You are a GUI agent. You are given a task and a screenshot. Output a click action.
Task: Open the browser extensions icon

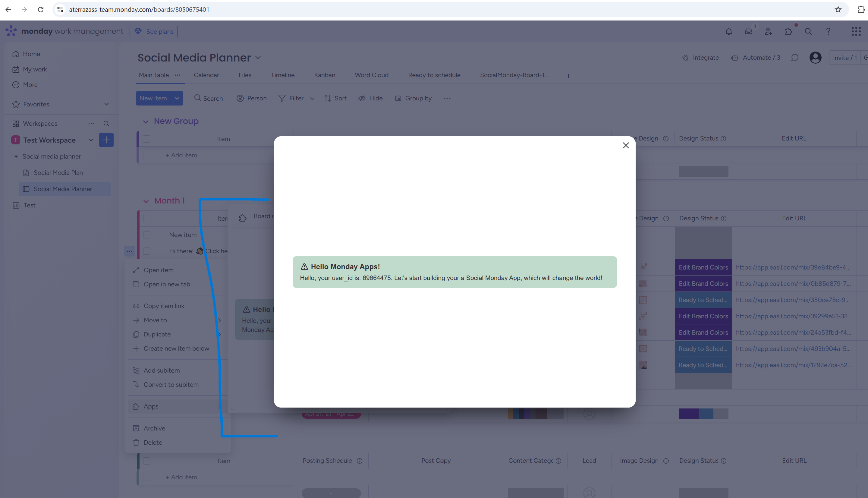pyautogui.click(x=861, y=10)
